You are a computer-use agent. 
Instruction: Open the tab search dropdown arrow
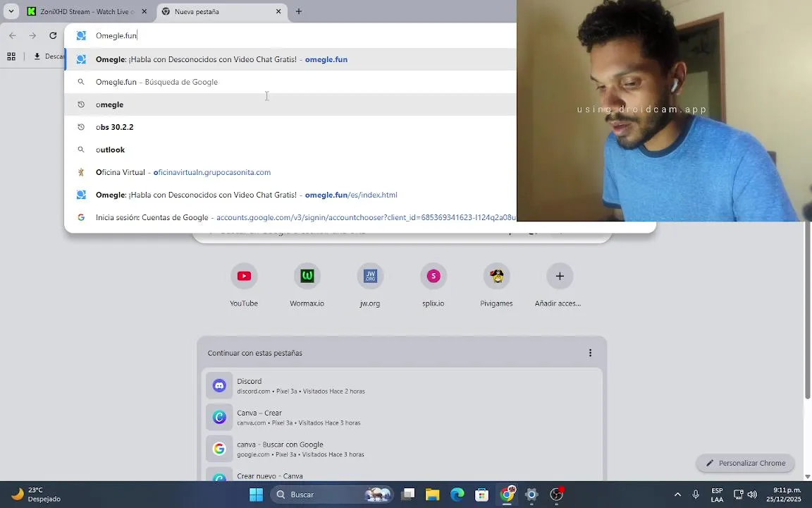(11, 11)
